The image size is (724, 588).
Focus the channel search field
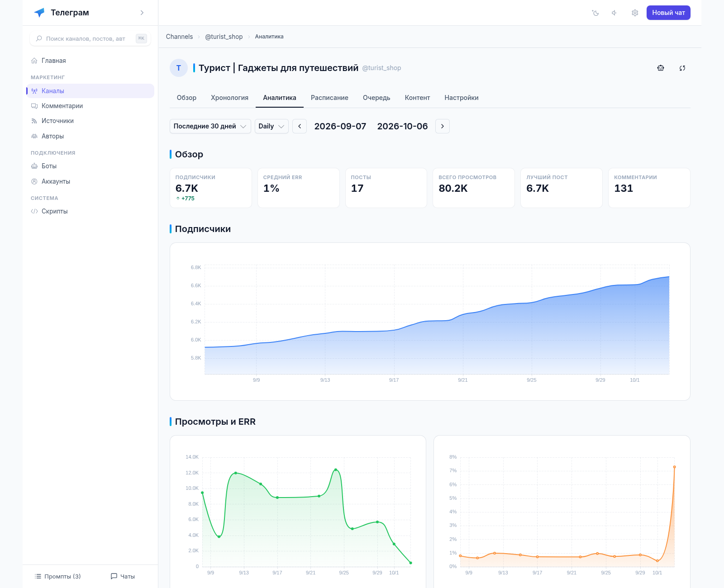coord(90,38)
